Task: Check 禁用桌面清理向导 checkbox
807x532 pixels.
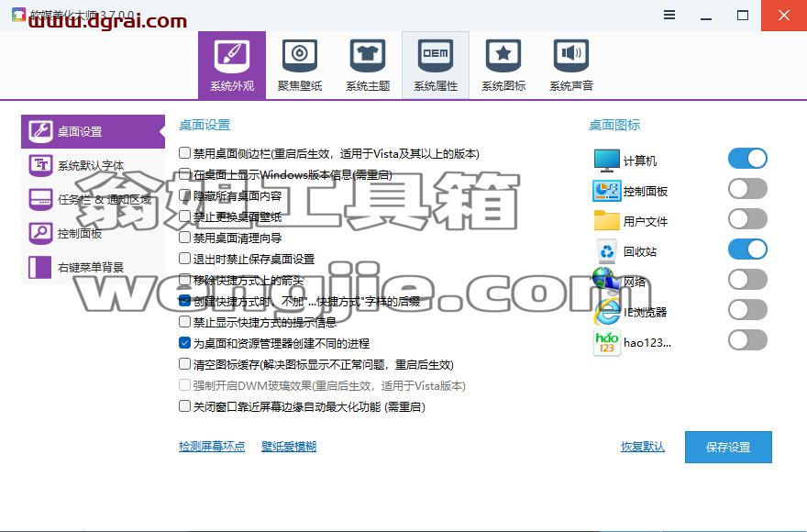Action: click(184, 238)
